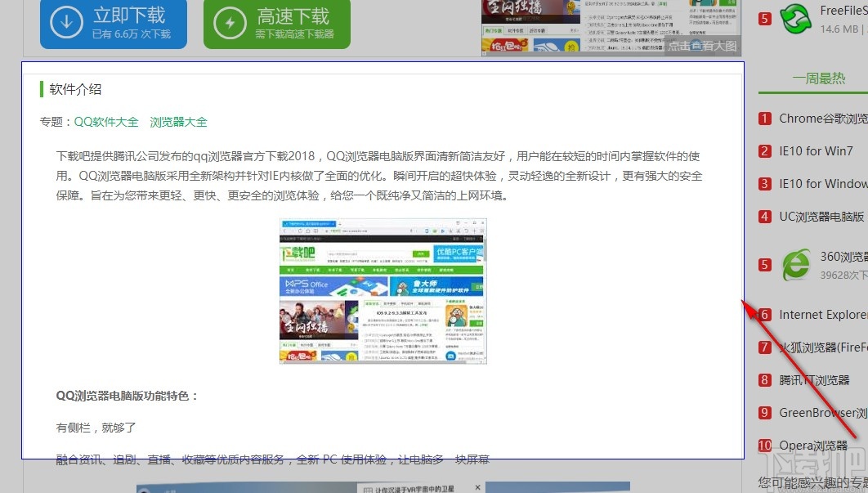Open Chrome谷歌浏览器 ranking entry
Image resolution: width=868 pixels, height=493 pixels.
tap(823, 119)
